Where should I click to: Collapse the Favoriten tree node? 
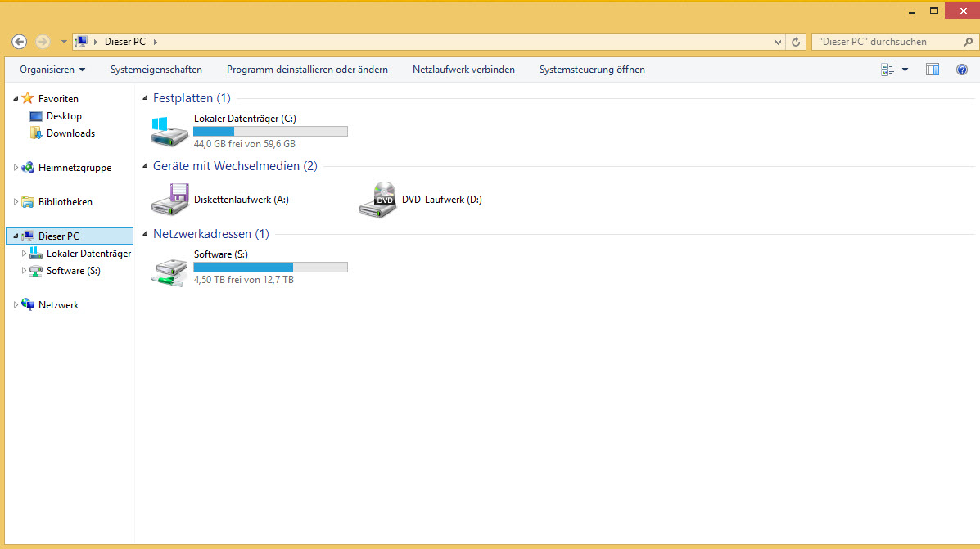click(x=16, y=99)
